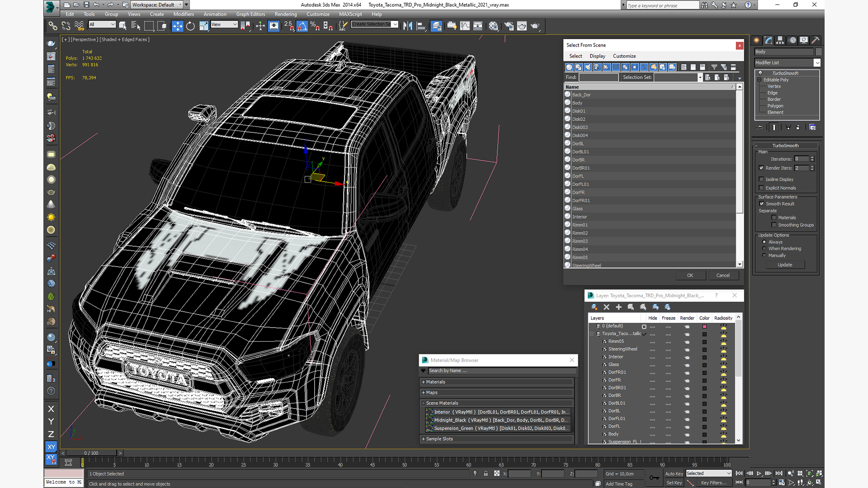Switch to the Motion command panel

[x=793, y=40]
